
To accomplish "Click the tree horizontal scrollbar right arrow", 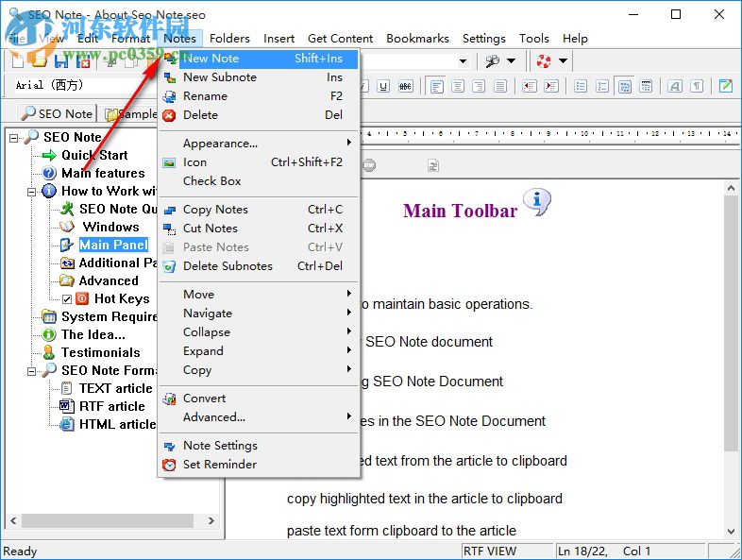I will tap(211, 520).
